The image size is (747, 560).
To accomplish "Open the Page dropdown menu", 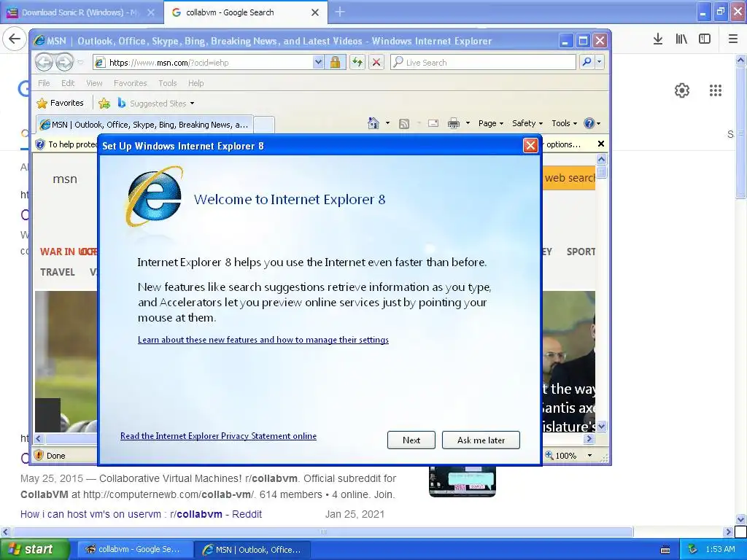I will [x=491, y=123].
